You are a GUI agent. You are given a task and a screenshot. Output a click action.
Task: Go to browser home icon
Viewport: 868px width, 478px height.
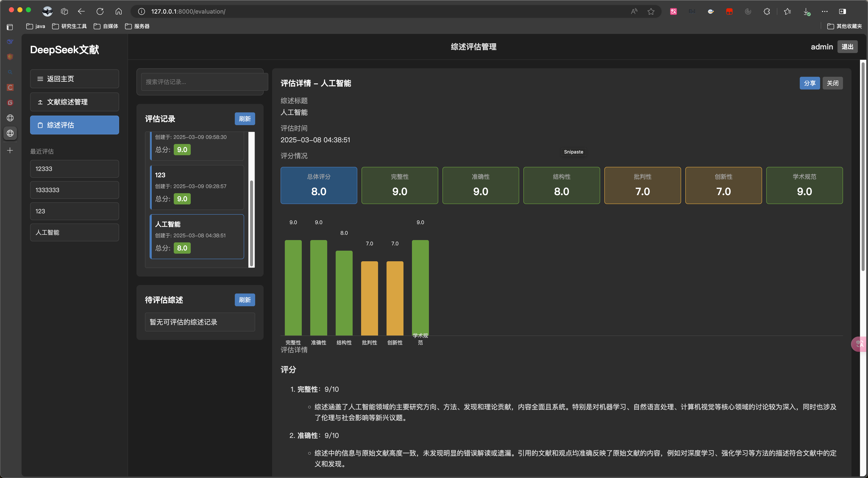click(x=119, y=11)
